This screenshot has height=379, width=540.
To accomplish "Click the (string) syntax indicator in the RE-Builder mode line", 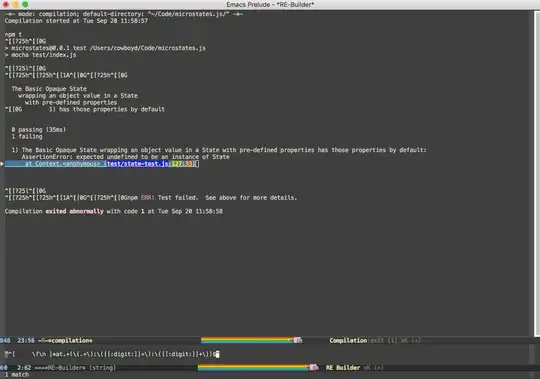I will pos(103,368).
